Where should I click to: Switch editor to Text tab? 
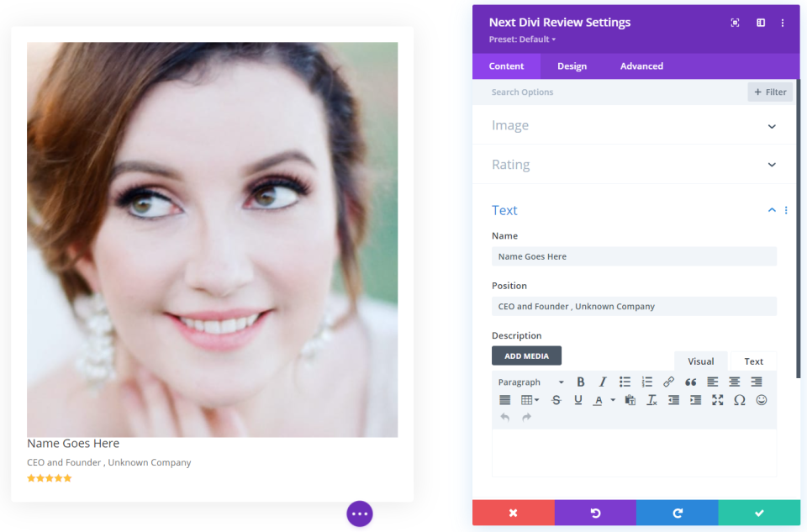[x=753, y=361]
